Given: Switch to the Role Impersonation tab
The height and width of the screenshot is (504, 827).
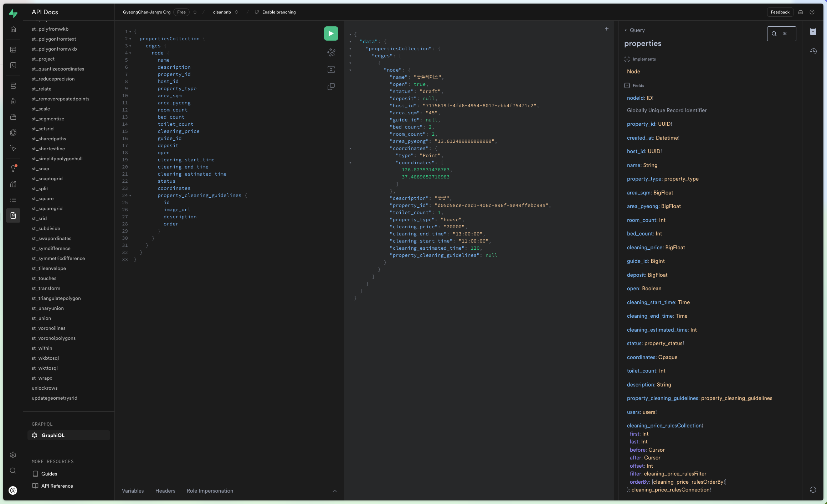Looking at the screenshot, I should 210,490.
